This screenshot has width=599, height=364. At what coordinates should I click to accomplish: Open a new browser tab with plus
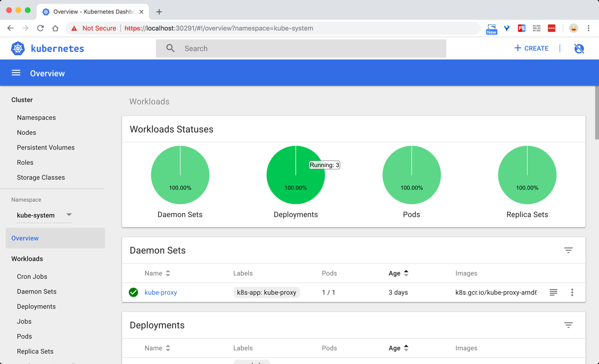[x=159, y=12]
